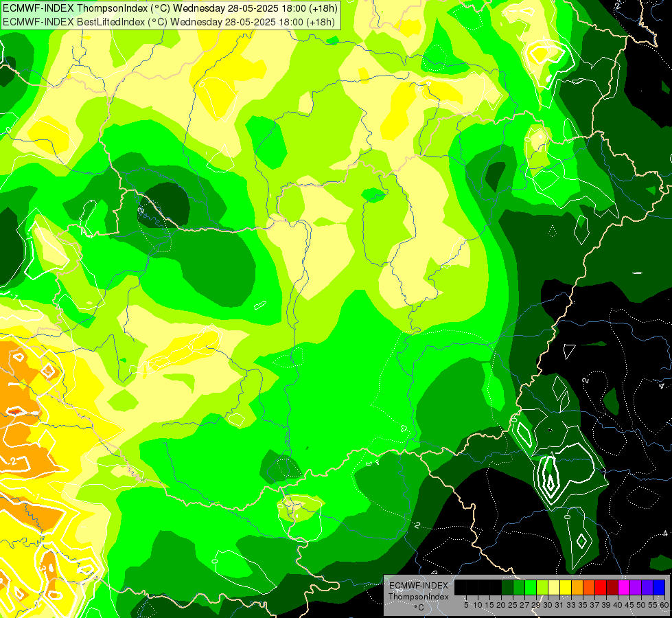The height and width of the screenshot is (618, 672).
Task: Select the magenta 40–45 legend swatch
Action: tap(624, 588)
